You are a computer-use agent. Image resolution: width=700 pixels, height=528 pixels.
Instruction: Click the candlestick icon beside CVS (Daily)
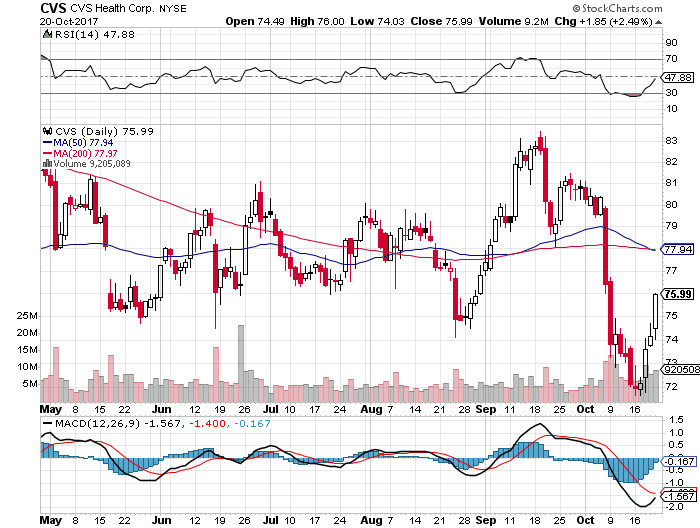click(45, 130)
